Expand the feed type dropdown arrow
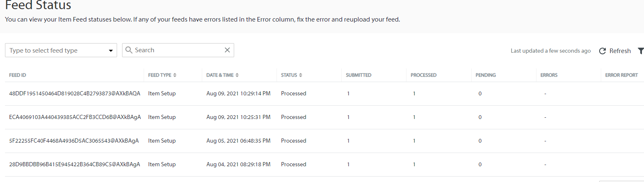This screenshot has height=182, width=644. (x=110, y=51)
